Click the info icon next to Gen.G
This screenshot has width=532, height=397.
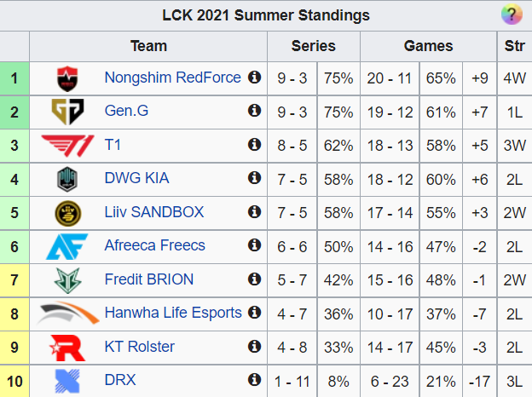coord(254,111)
